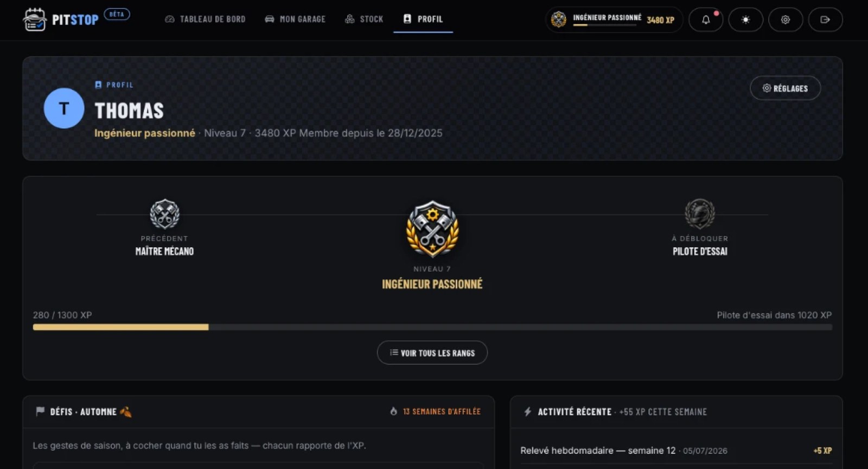Screen dimensions: 868x469
Task: Click the 13 semaines d'affilée streak indicator
Action: [x=435, y=412]
